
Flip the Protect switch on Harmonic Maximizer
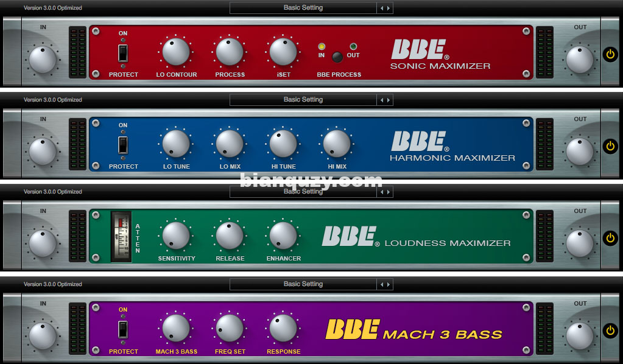(123, 145)
